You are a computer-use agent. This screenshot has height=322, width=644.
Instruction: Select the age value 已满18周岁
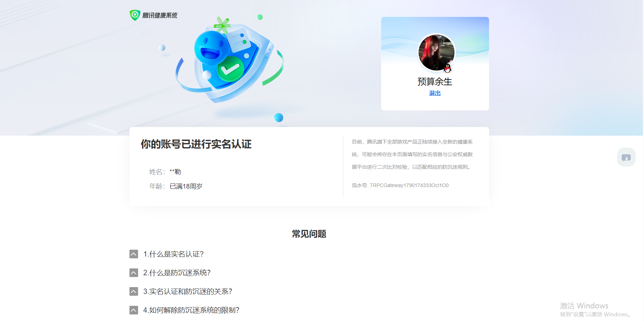point(186,186)
